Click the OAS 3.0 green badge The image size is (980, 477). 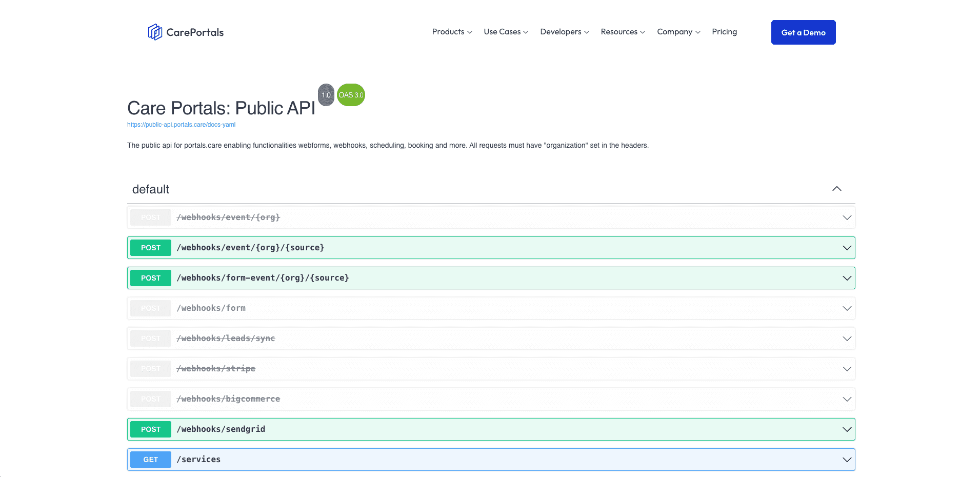click(351, 95)
